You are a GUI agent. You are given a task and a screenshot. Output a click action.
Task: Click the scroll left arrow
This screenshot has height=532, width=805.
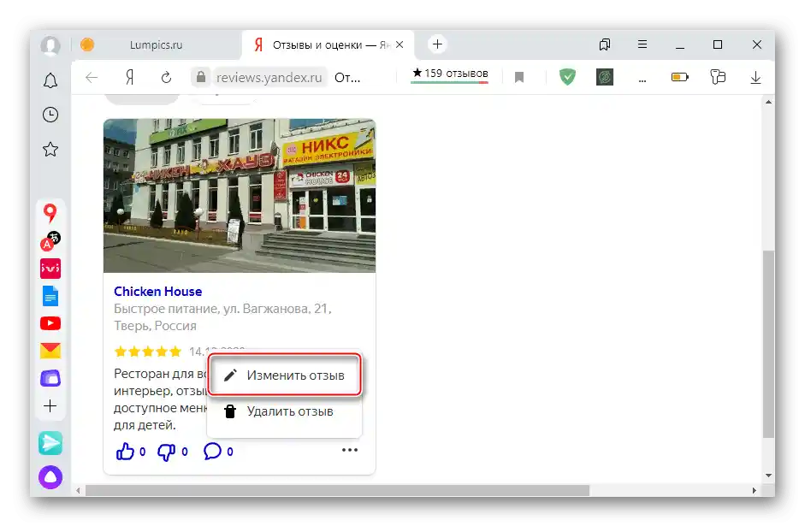(x=78, y=491)
